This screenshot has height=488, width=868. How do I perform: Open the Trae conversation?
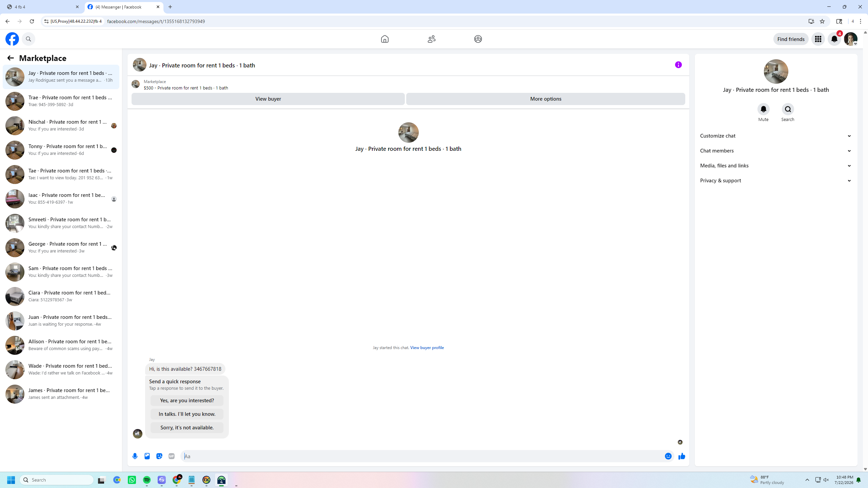click(61, 101)
